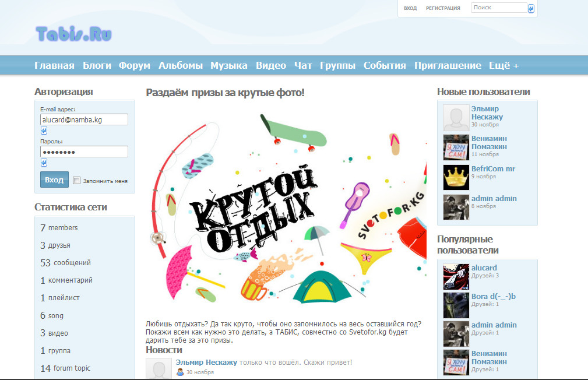Viewport: 588px width, 380px height.
Task: Open the События section
Action: (385, 66)
